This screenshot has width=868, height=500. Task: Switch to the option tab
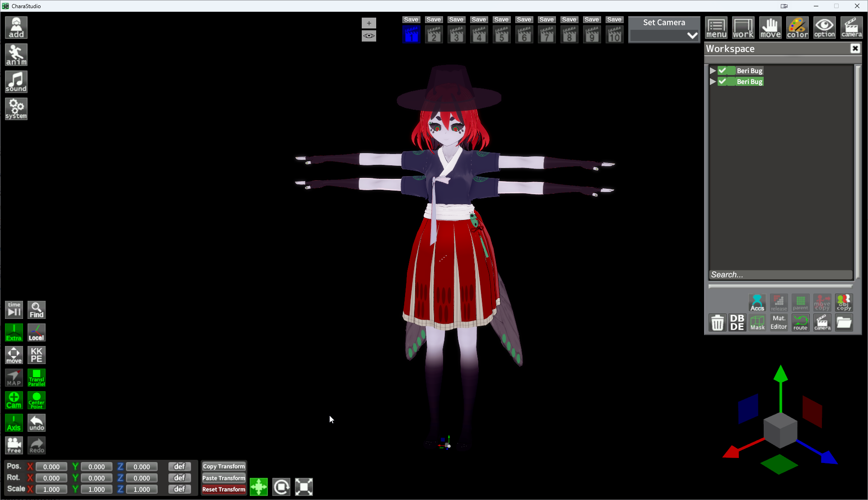[825, 28]
